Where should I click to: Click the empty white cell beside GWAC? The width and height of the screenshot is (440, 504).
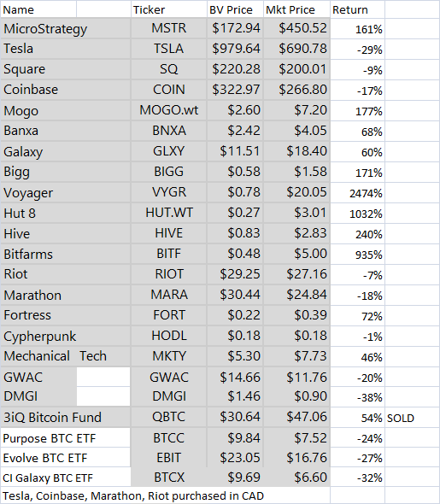point(103,377)
